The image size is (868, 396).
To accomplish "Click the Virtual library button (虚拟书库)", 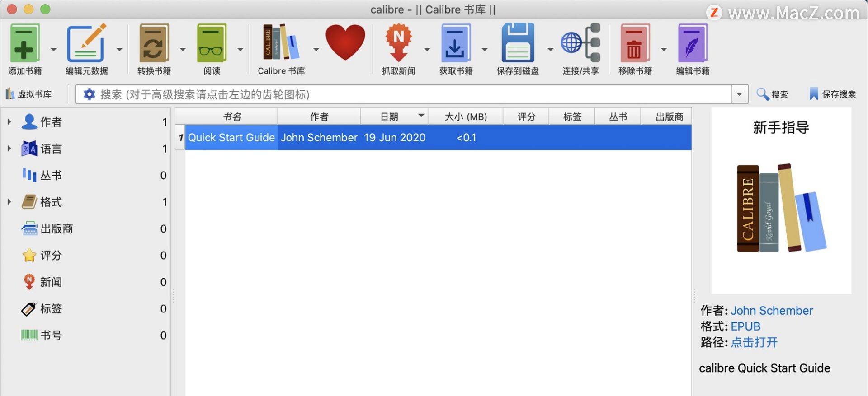I will tap(28, 94).
